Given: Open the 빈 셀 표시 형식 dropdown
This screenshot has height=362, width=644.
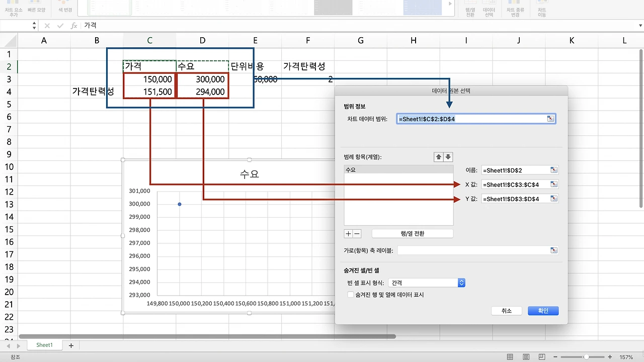Looking at the screenshot, I should pyautogui.click(x=427, y=283).
